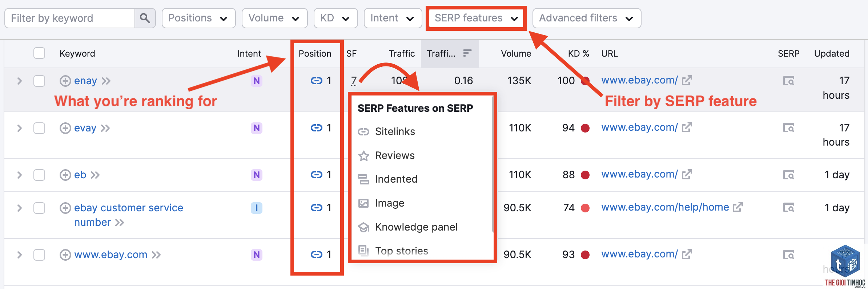The width and height of the screenshot is (868, 289).
Task: Sort by the KD % column header
Action: pyautogui.click(x=578, y=53)
